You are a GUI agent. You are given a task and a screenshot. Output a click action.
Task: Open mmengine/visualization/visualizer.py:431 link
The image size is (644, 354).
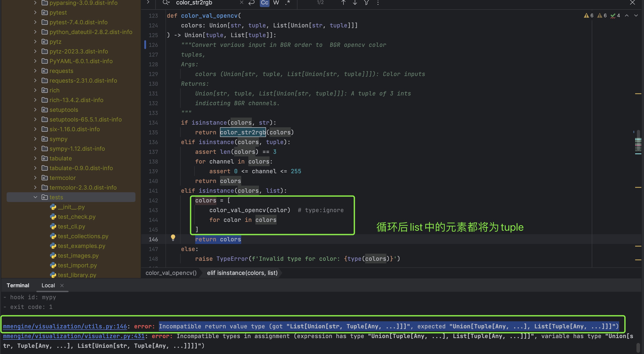click(x=74, y=336)
